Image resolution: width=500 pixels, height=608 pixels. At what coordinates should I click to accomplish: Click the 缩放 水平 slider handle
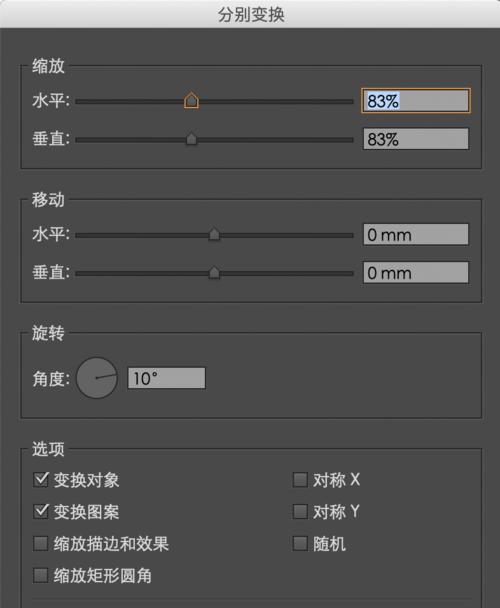[x=191, y=100]
